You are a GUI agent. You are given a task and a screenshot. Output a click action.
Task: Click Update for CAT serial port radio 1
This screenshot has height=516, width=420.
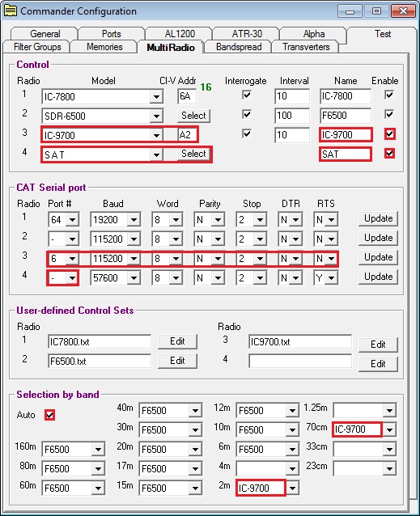(x=378, y=218)
